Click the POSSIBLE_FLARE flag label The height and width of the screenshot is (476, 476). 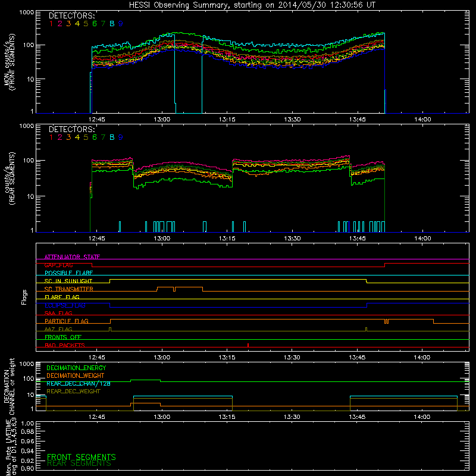pos(68,273)
